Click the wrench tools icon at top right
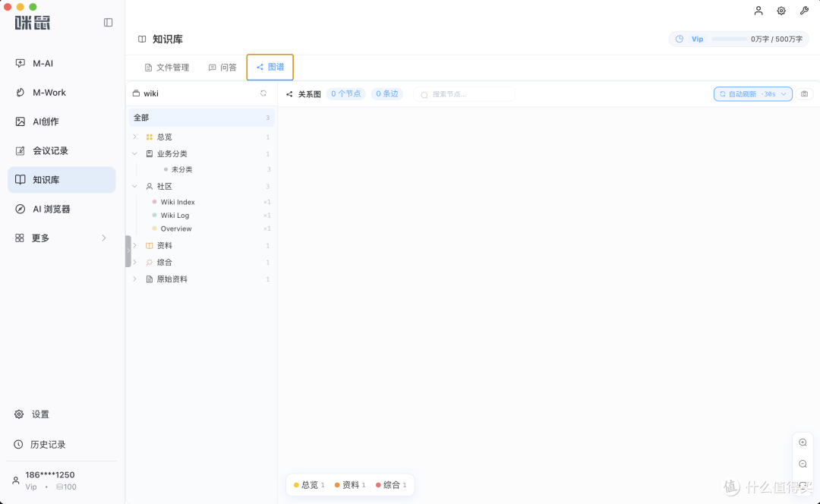820x504 pixels. (804, 11)
